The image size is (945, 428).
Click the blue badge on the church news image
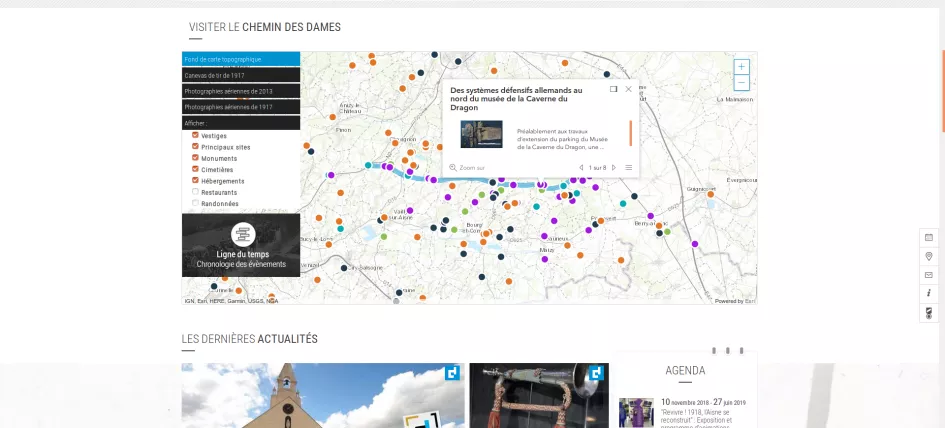452,373
